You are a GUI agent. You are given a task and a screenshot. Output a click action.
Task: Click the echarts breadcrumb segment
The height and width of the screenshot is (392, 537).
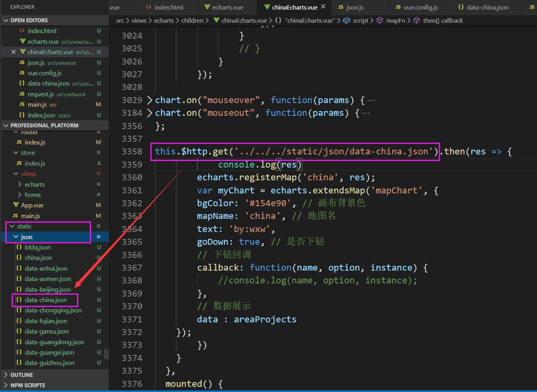pyautogui.click(x=164, y=20)
